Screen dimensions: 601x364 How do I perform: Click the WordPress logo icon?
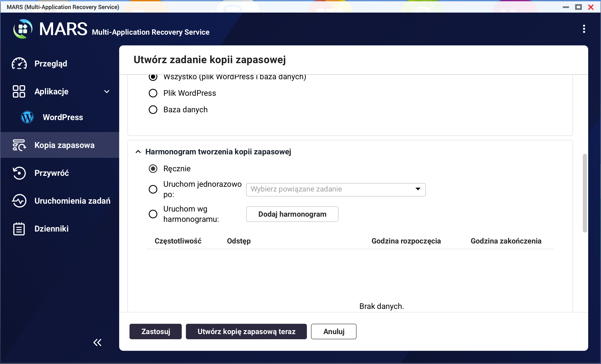tap(27, 117)
